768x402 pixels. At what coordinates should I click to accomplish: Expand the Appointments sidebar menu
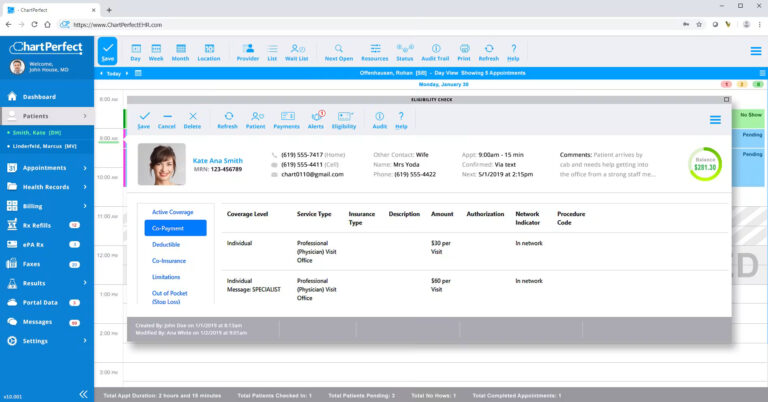(x=47, y=168)
